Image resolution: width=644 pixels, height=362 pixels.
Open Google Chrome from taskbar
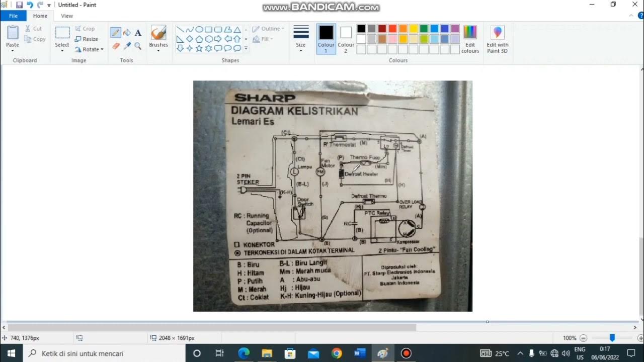tap(337, 353)
